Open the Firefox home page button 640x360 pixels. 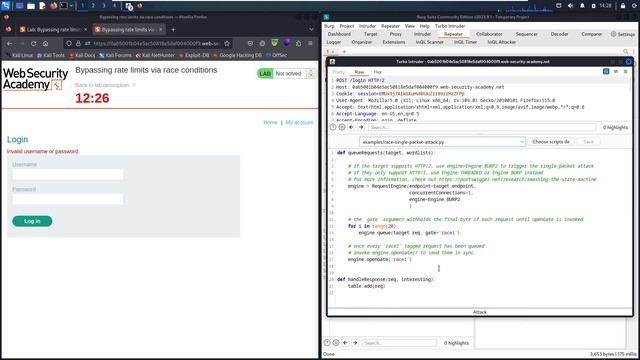pos(45,43)
